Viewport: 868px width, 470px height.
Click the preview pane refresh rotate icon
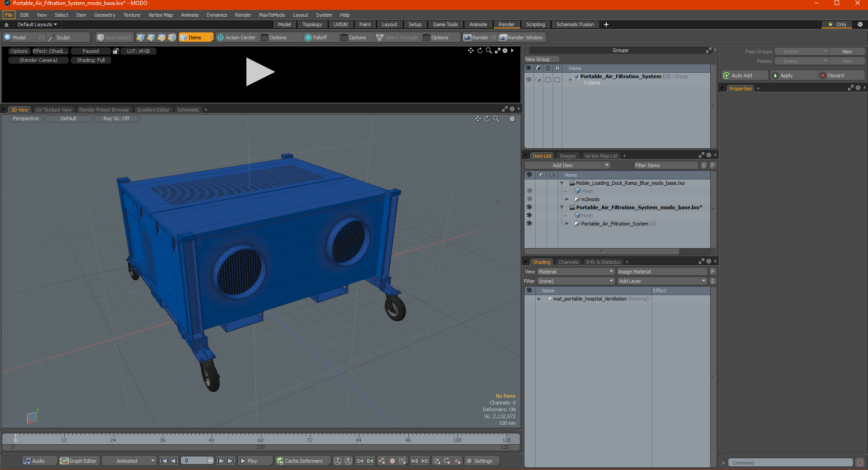click(x=480, y=51)
